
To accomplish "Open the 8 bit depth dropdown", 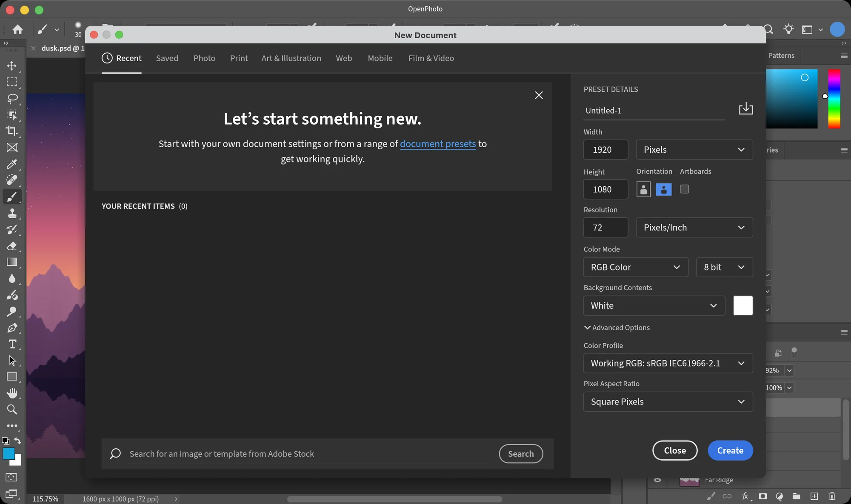I will coord(724,267).
